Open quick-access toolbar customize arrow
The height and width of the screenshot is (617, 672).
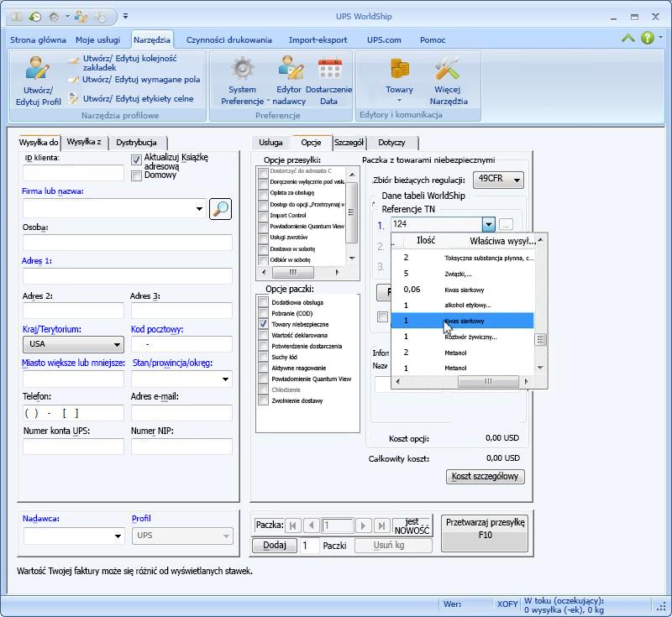click(x=125, y=16)
